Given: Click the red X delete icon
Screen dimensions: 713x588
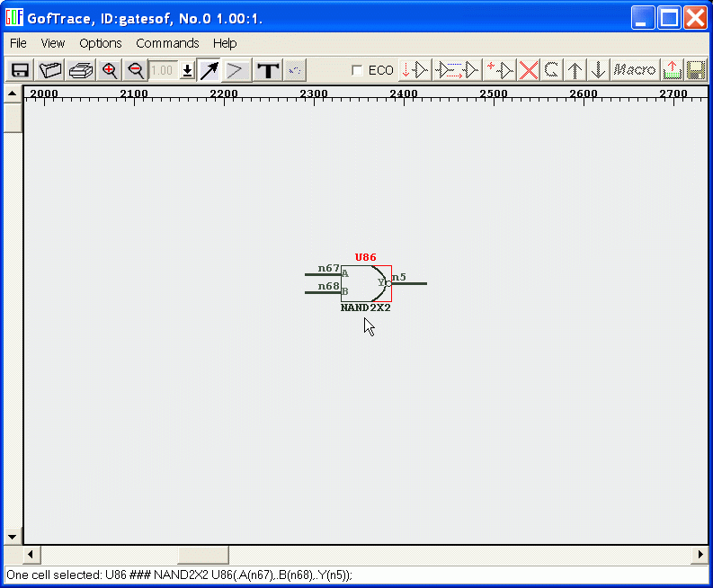Looking at the screenshot, I should click(x=529, y=70).
